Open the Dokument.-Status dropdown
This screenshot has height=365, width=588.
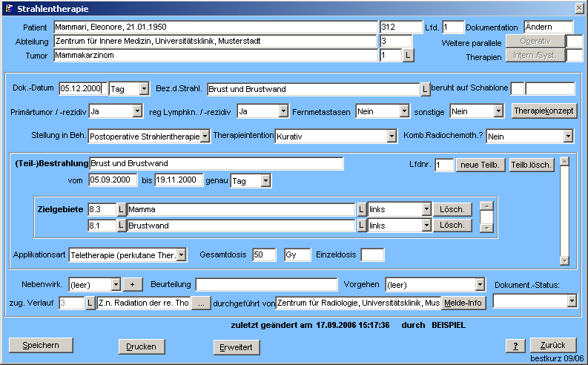click(572, 300)
